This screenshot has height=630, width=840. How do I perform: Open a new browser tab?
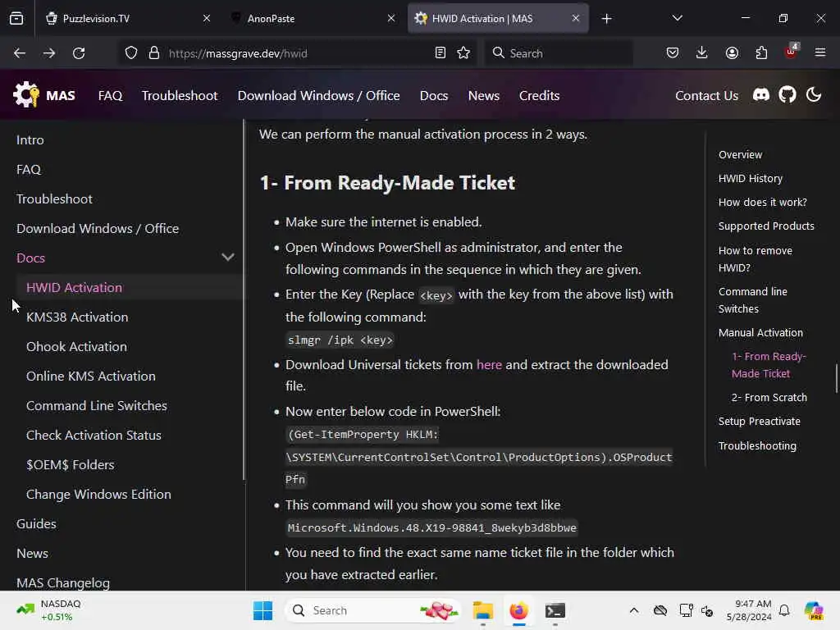(606, 19)
